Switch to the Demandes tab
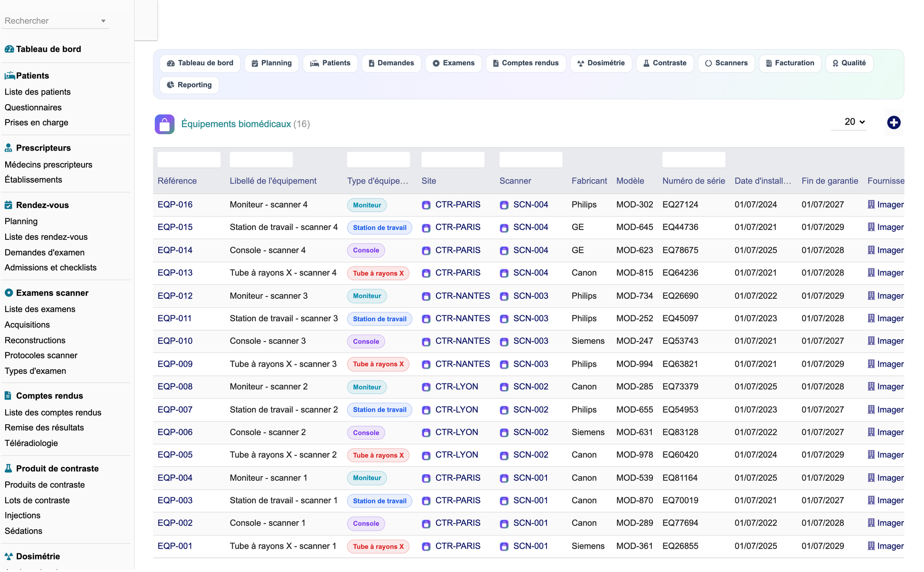 click(392, 63)
